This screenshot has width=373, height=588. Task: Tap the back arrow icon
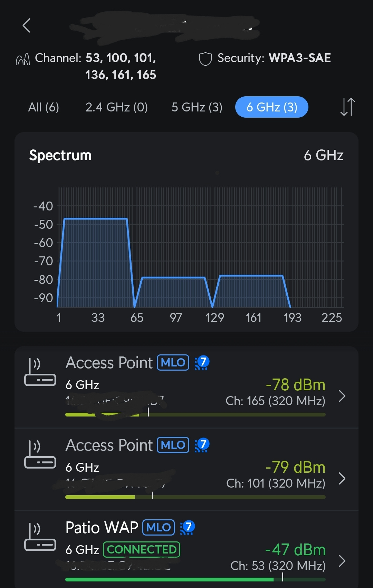(x=27, y=26)
